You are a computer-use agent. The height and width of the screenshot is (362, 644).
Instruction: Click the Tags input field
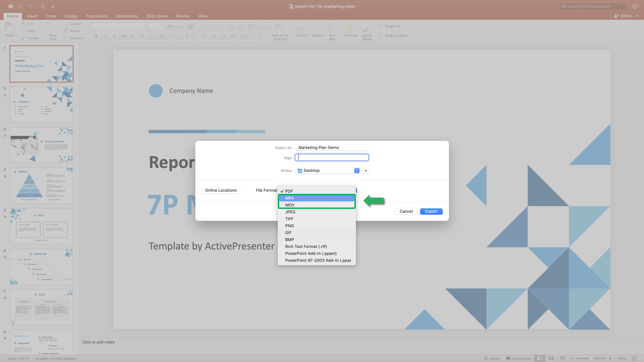tap(332, 158)
